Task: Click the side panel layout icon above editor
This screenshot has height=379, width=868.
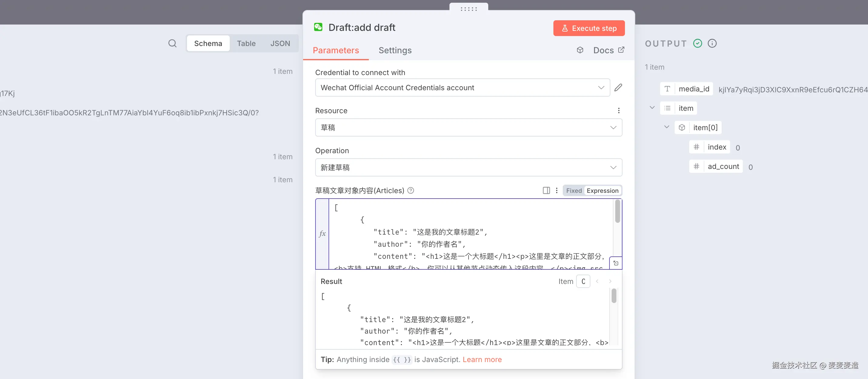Action: (x=546, y=190)
